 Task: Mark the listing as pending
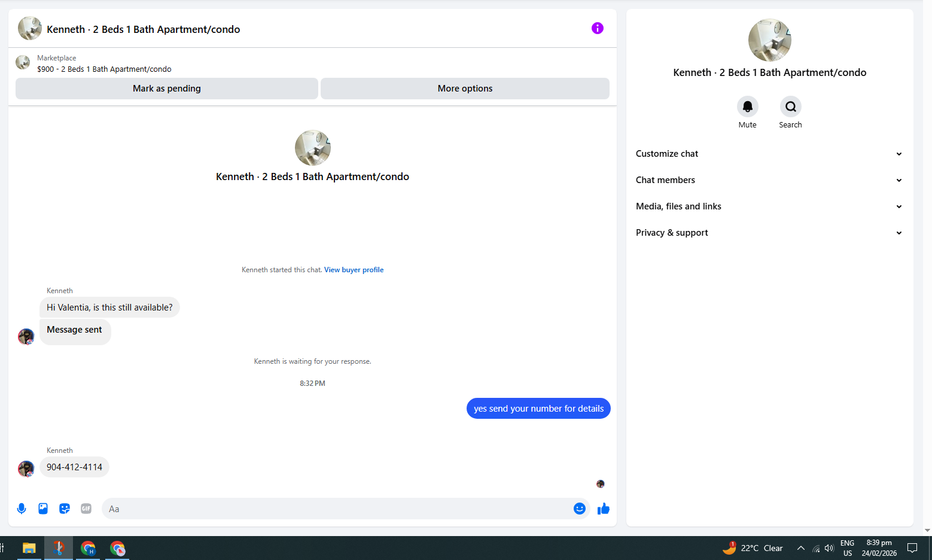(167, 89)
